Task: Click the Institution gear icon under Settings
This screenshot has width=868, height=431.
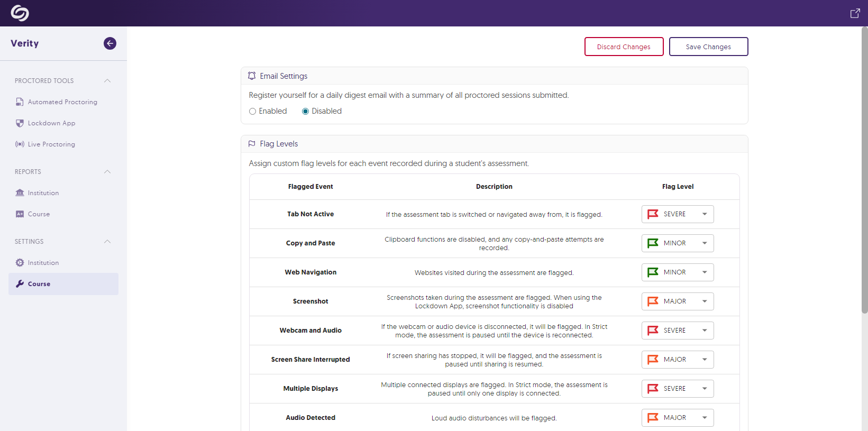Action: click(x=20, y=263)
